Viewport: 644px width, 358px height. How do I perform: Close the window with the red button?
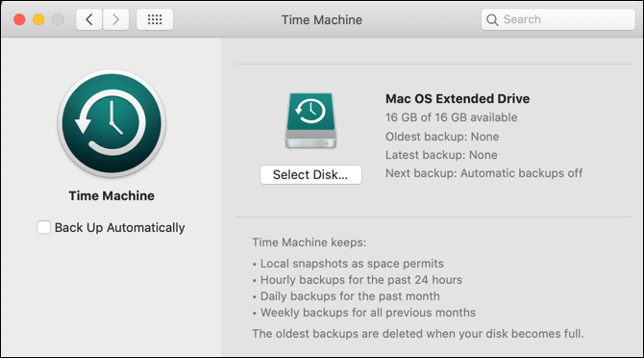[x=19, y=20]
